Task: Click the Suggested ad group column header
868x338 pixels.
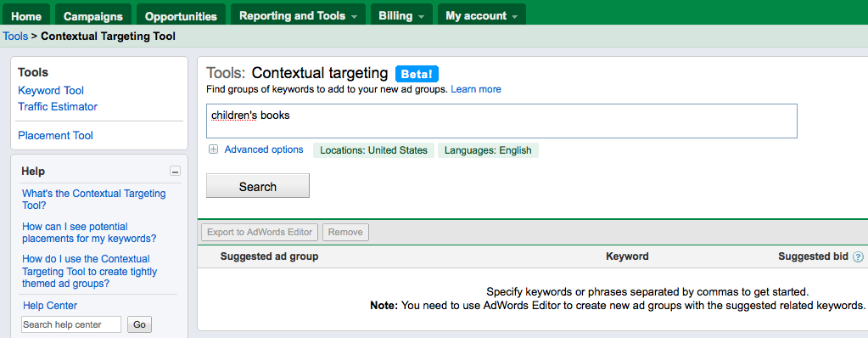Action: [x=269, y=256]
